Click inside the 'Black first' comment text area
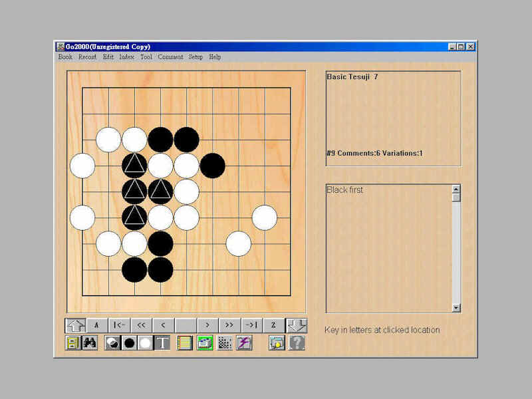Image resolution: width=532 pixels, height=399 pixels. tap(389, 248)
